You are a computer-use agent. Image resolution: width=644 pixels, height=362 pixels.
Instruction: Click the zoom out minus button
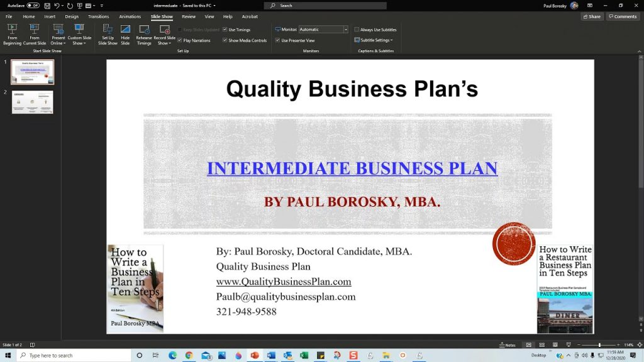579,345
